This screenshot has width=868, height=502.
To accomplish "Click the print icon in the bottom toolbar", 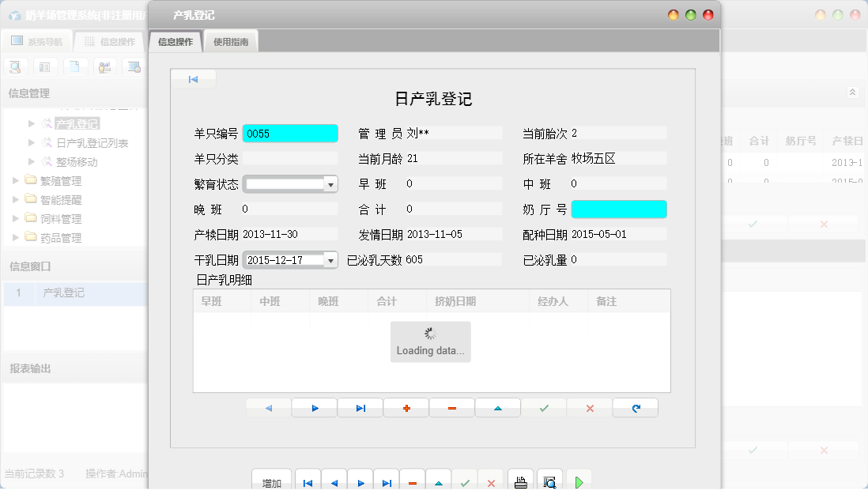I will coord(520,480).
